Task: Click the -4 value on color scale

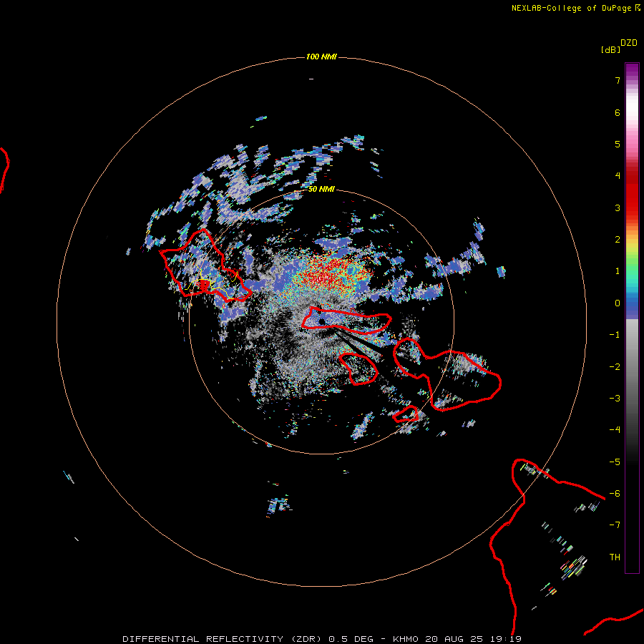Action: (x=615, y=430)
